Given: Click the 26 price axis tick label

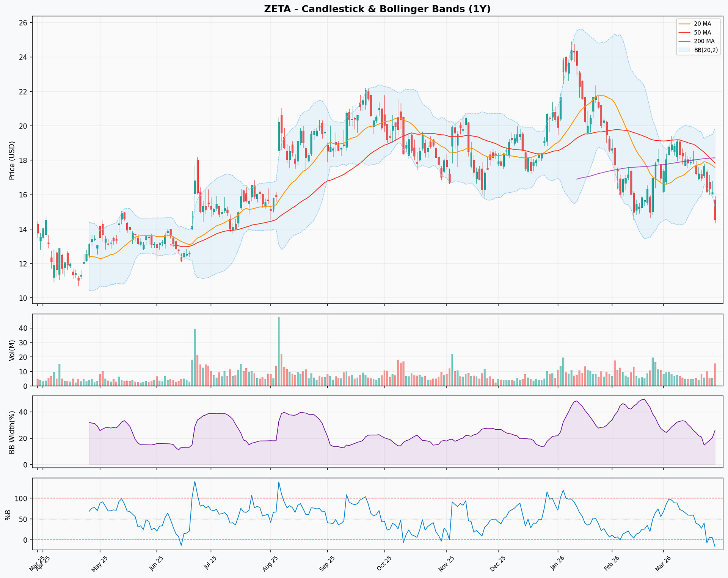Looking at the screenshot, I should (23, 23).
